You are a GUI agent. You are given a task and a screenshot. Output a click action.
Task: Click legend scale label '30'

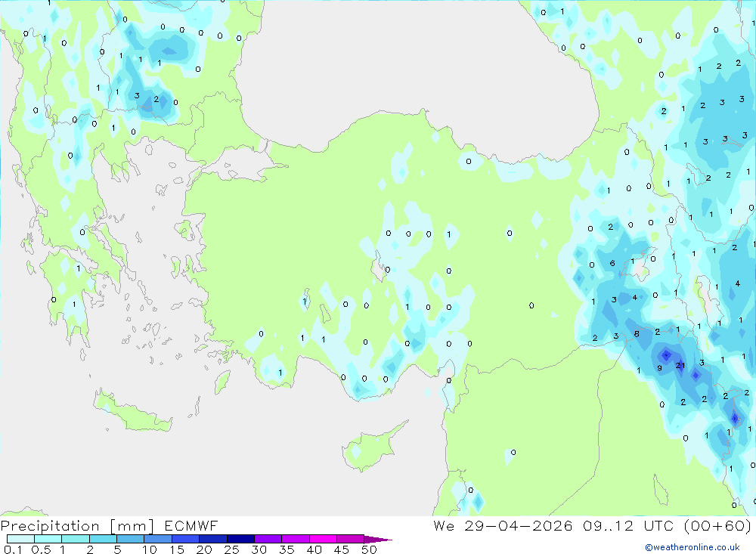click(x=259, y=549)
